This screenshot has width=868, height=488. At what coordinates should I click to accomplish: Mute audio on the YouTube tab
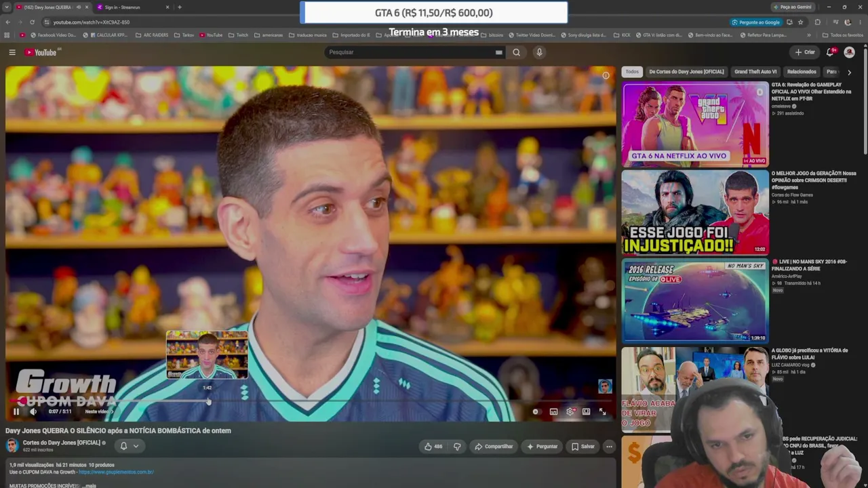point(79,7)
